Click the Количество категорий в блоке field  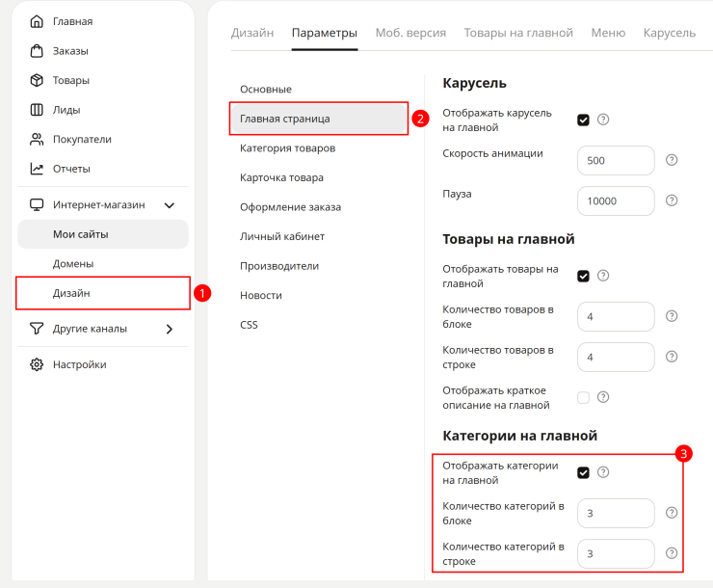616,513
